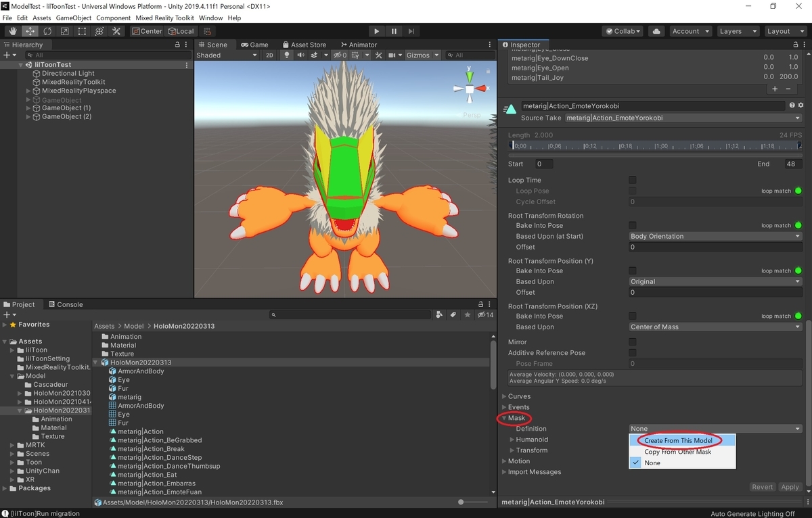Toggle hidden objects visibility in Scene
This screenshot has width=812, height=518.
click(x=340, y=55)
